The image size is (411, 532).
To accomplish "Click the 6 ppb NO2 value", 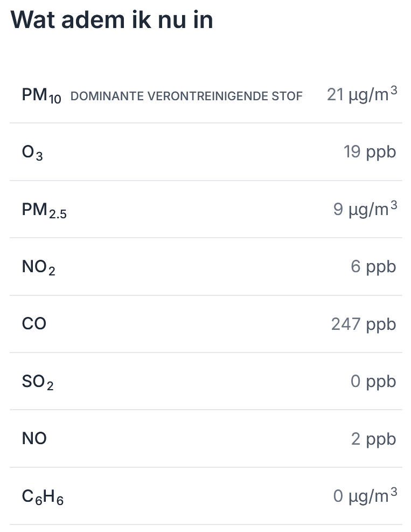I will 373,267.
